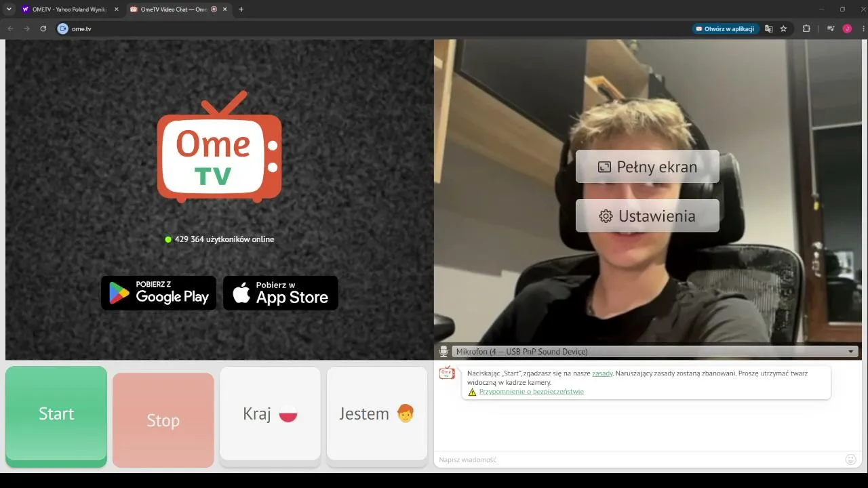868x488 pixels.
Task: Click the 429 364 użytkowników online text
Action: [224, 239]
